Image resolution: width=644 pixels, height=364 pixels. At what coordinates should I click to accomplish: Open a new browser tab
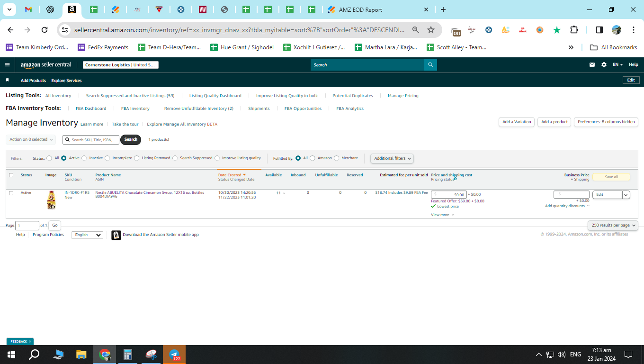443,9
